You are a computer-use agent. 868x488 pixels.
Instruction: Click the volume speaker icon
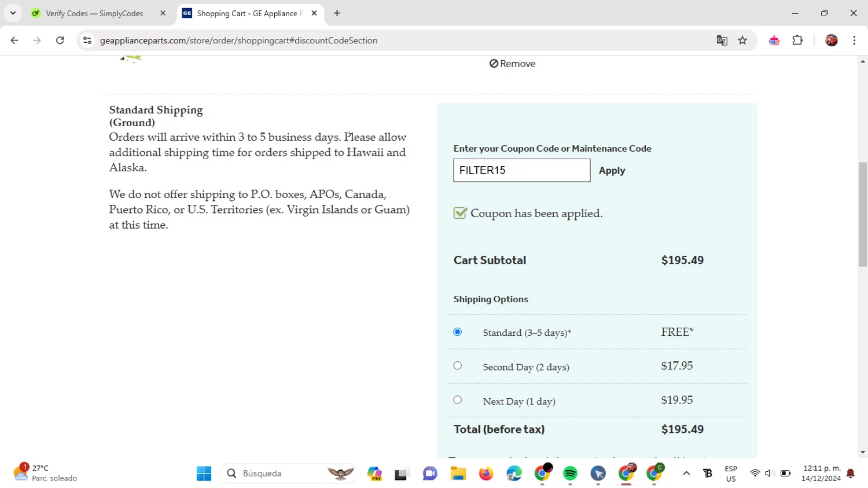tap(770, 474)
